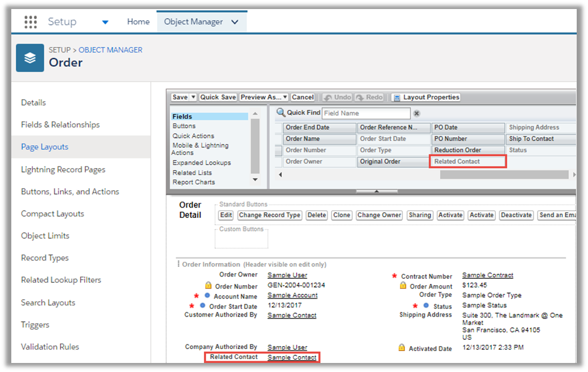Expand the Preview As dropdown
The height and width of the screenshot is (372, 588).
click(x=285, y=97)
